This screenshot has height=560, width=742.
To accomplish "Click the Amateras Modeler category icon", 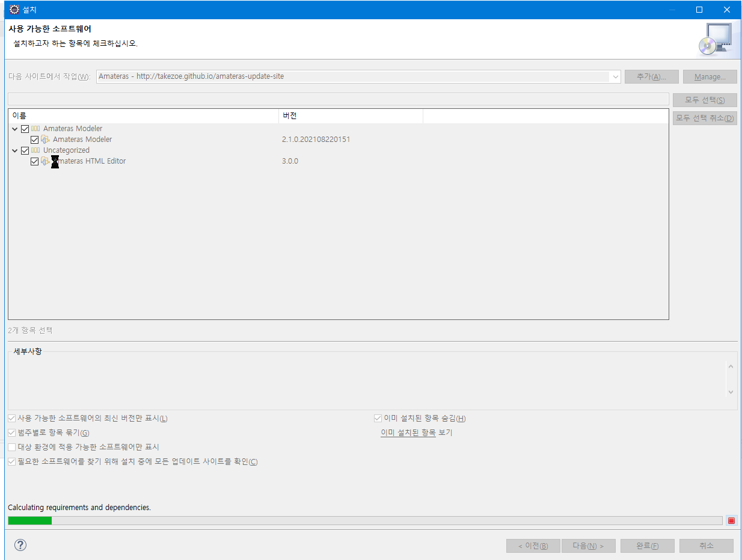I will click(x=35, y=129).
